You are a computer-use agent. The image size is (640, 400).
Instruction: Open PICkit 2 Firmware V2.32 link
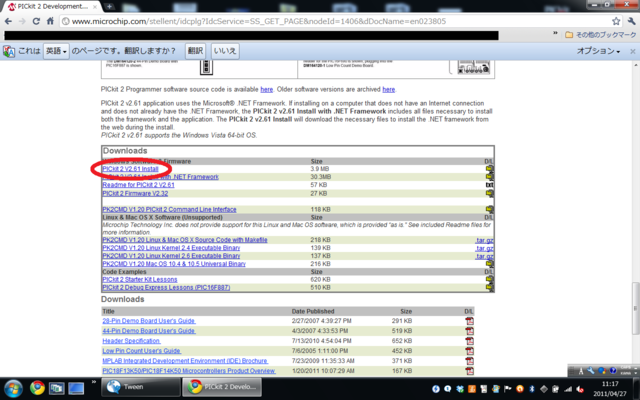[135, 193]
